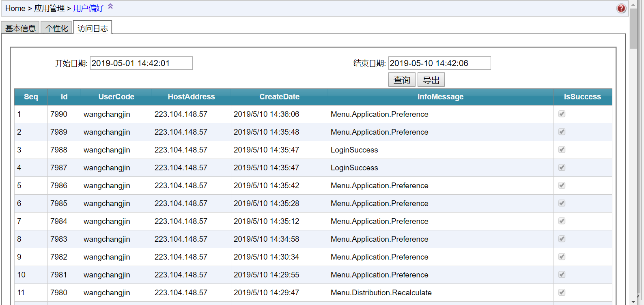Viewport: 644px width, 305px height.
Task: Toggle IsSuccess checkbox for Id 7990
Action: [x=562, y=114]
